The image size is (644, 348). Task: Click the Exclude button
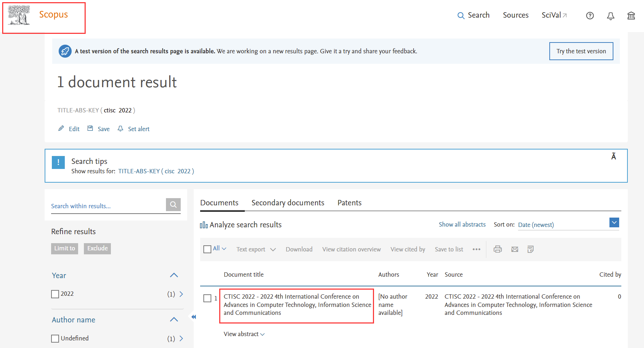coord(97,249)
